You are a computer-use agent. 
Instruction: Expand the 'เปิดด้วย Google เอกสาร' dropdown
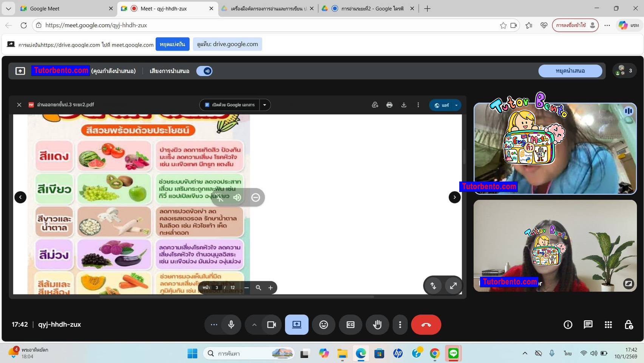264,105
